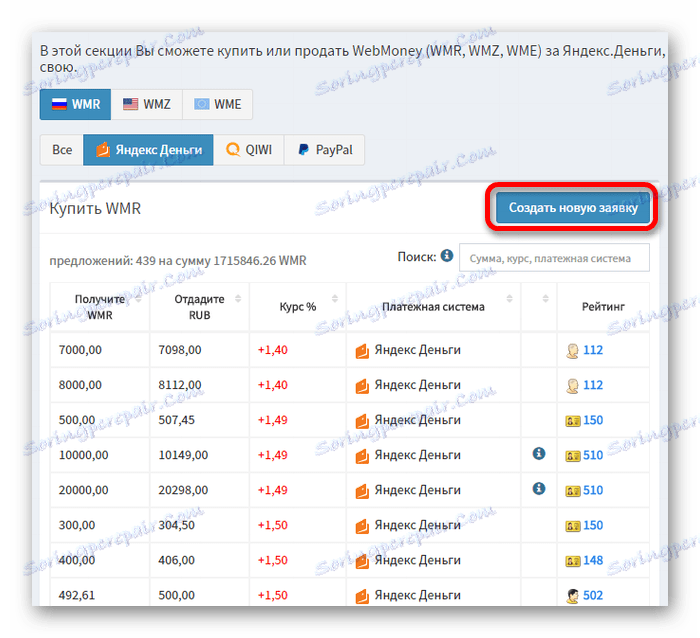Open rating 148 in the 400,00 row
This screenshot has height=638, width=700.
[593, 560]
